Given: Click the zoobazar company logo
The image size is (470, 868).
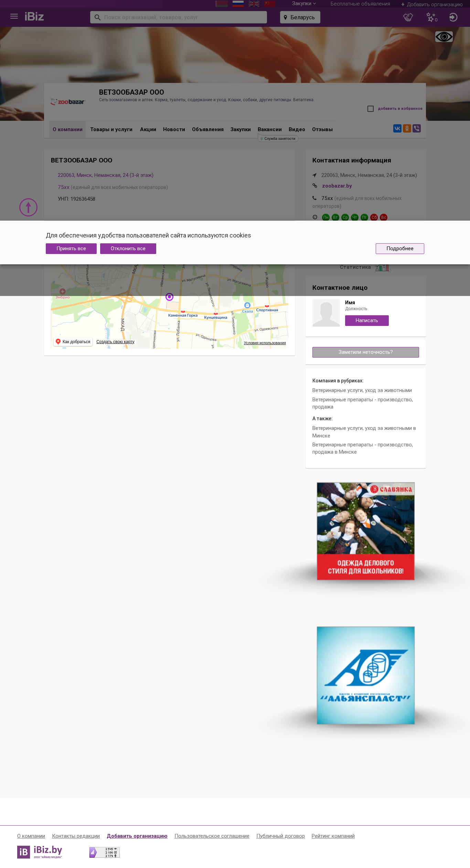Looking at the screenshot, I should coord(68,102).
